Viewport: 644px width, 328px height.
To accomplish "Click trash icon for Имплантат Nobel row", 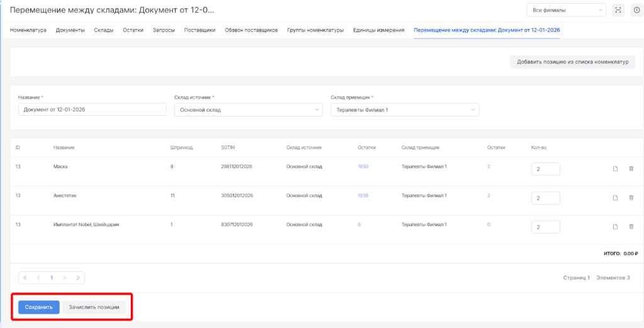I will (x=631, y=227).
